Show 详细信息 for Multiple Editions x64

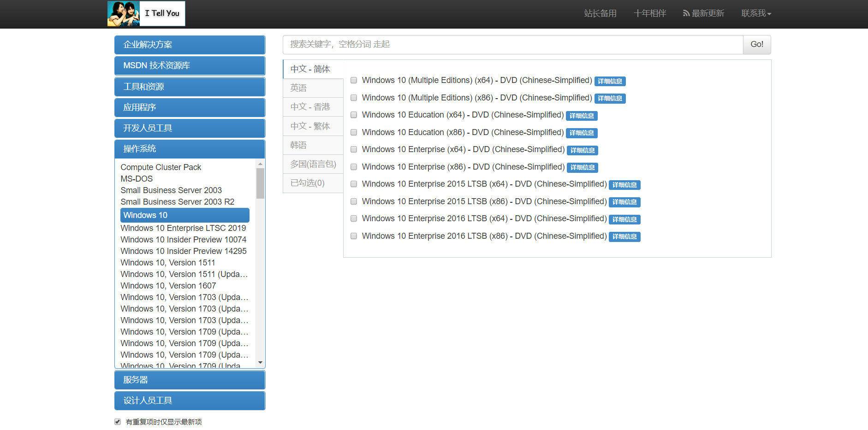pyautogui.click(x=610, y=81)
